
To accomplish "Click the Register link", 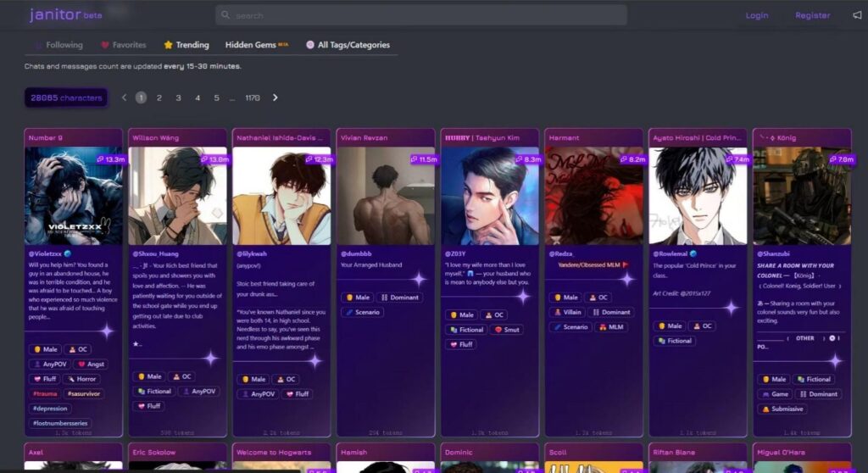I will tap(812, 15).
